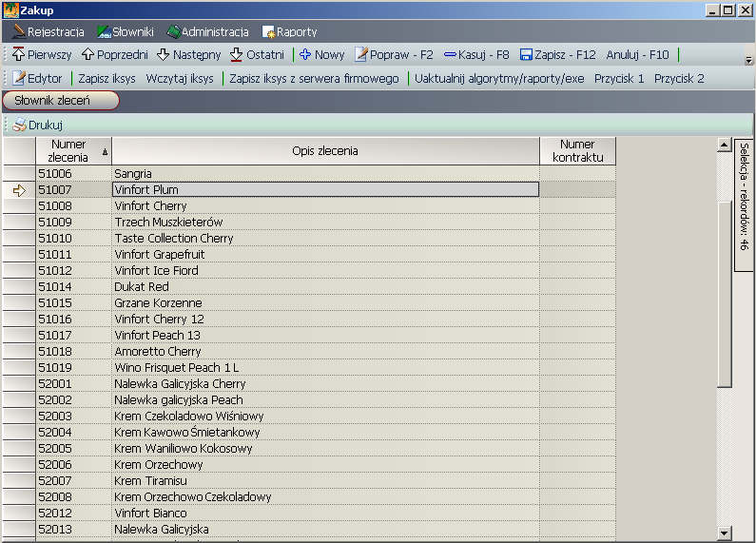Click the Ostatni label
The width and height of the screenshot is (756, 543).
265,55
